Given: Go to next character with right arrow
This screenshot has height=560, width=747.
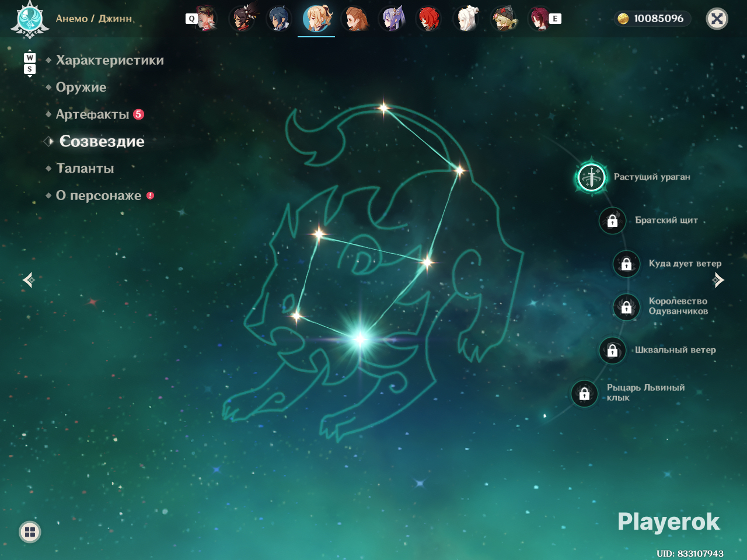Looking at the screenshot, I should click(718, 280).
